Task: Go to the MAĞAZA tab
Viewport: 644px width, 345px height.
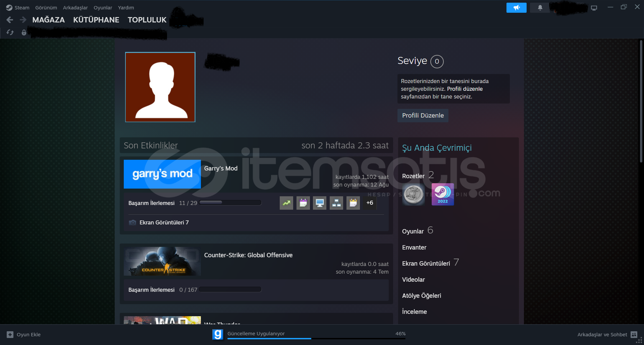Action: point(49,20)
